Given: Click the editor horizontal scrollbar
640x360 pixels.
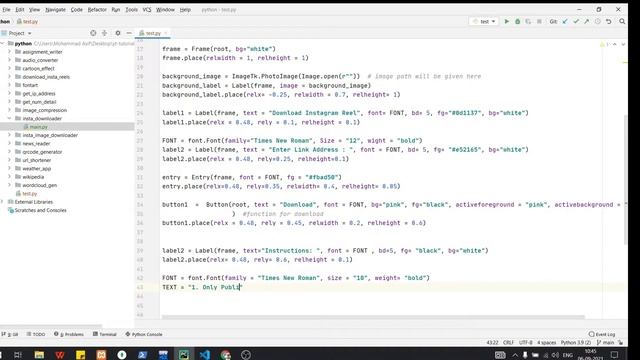Looking at the screenshot, I should (x=373, y=317).
